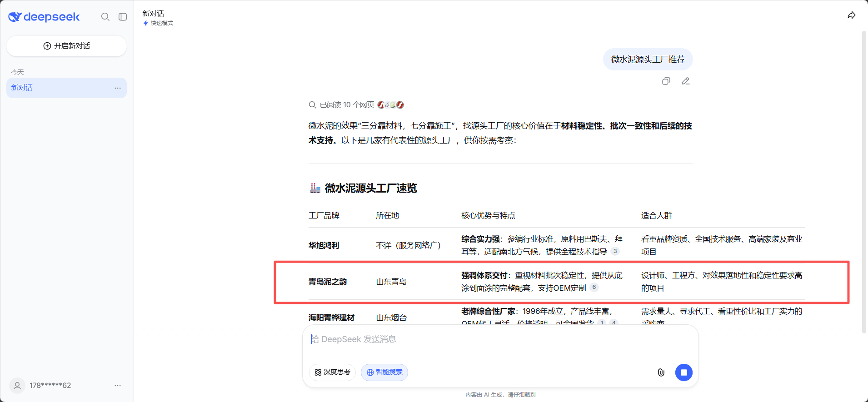This screenshot has height=402, width=868.
Task: Click the 青岛泥之韵 brand cell
Action: (x=328, y=282)
